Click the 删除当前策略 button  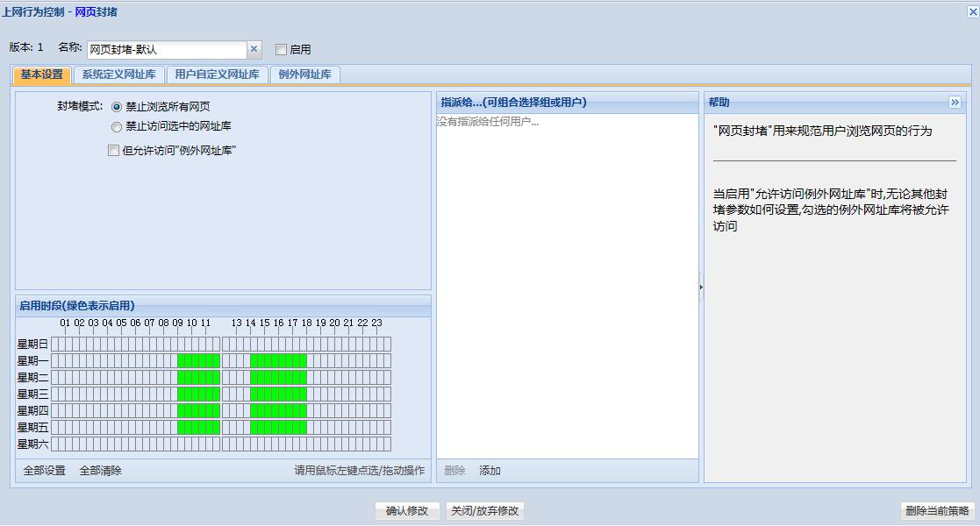point(938,511)
